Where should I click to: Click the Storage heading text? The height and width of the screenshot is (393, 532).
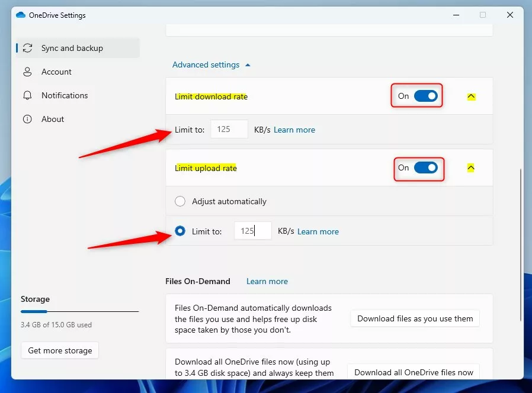coord(36,299)
